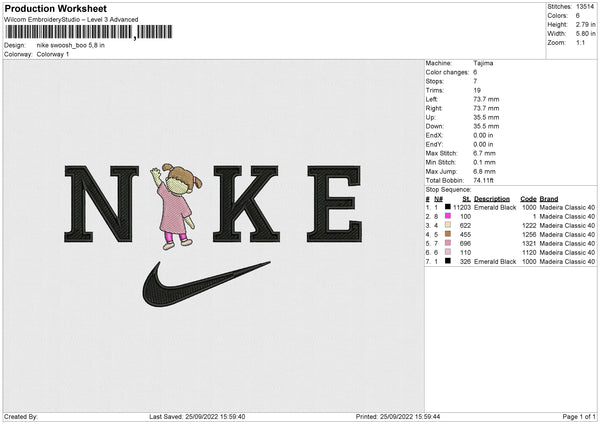
Task: Select the magenta swatch with 100 stitches
Action: click(x=448, y=216)
